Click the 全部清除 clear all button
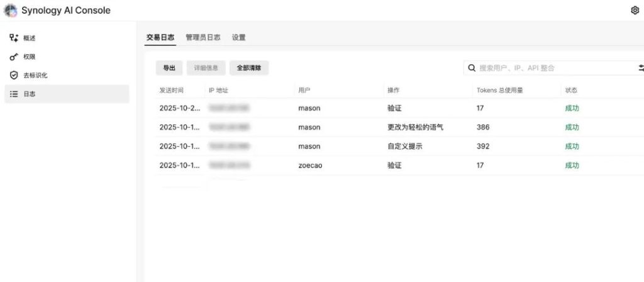Screen dimensions: 644x282 tap(249, 68)
